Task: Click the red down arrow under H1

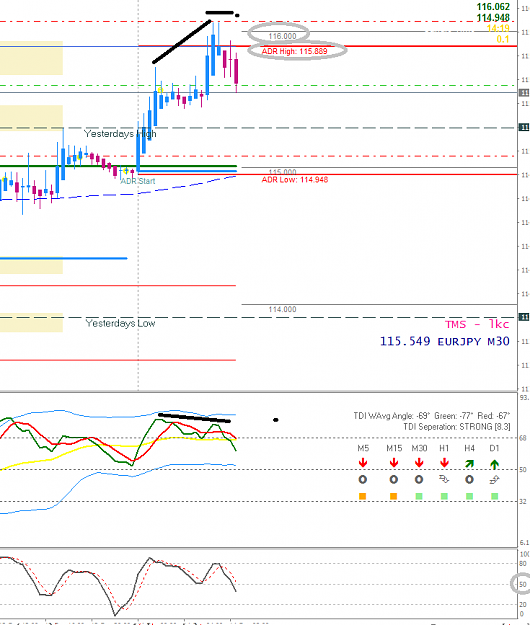Action: coord(444,463)
